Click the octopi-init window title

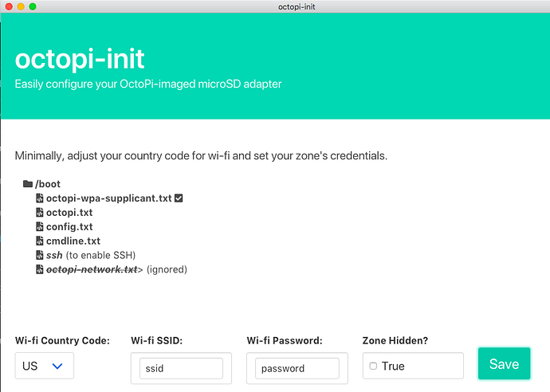point(297,6)
